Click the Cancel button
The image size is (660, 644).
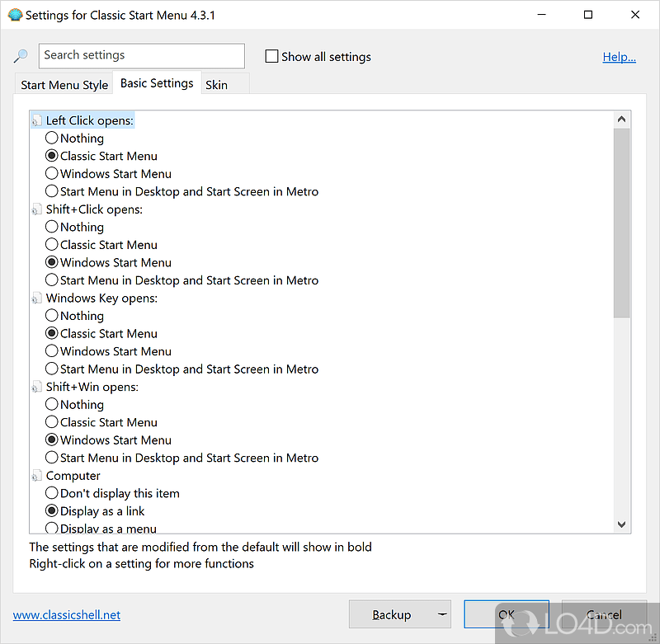click(604, 614)
